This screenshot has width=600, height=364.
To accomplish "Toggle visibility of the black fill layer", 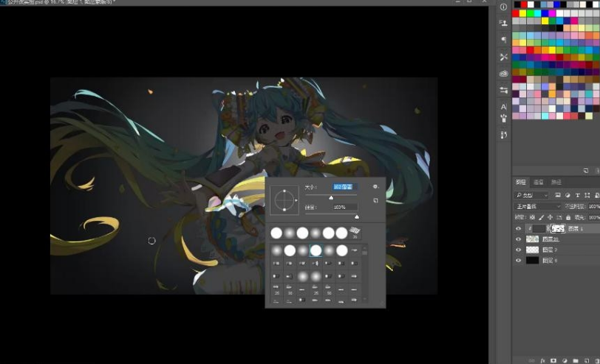I will tap(518, 261).
